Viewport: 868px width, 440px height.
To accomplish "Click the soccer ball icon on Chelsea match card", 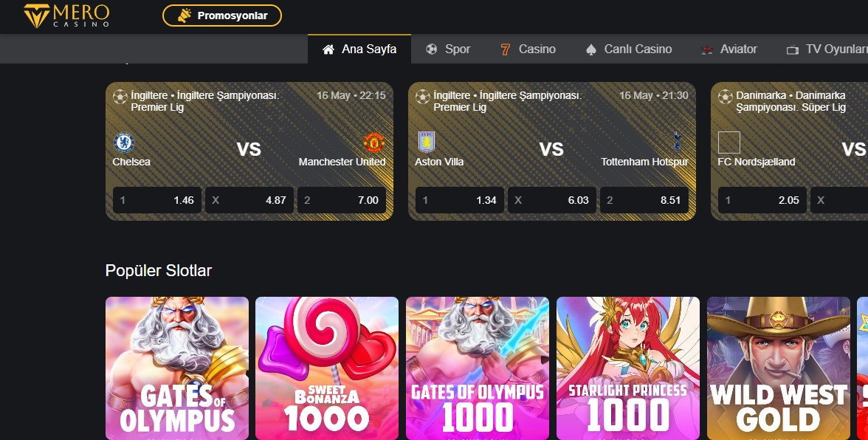I will 120,97.
